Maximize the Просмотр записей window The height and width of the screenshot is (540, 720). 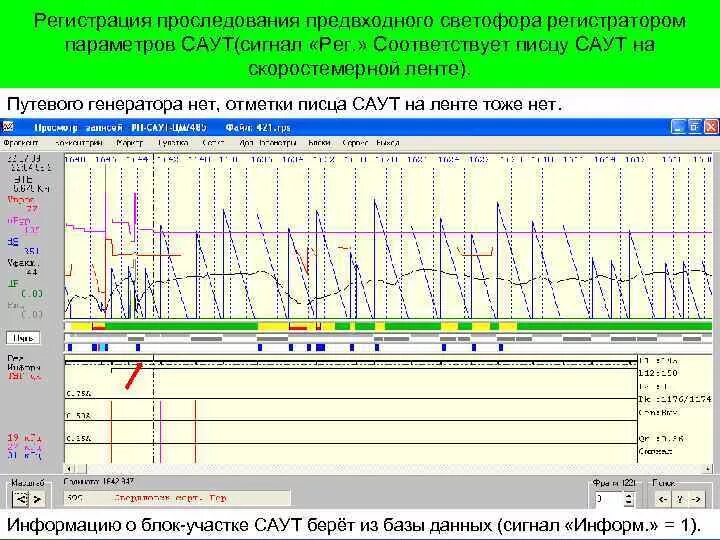point(694,127)
